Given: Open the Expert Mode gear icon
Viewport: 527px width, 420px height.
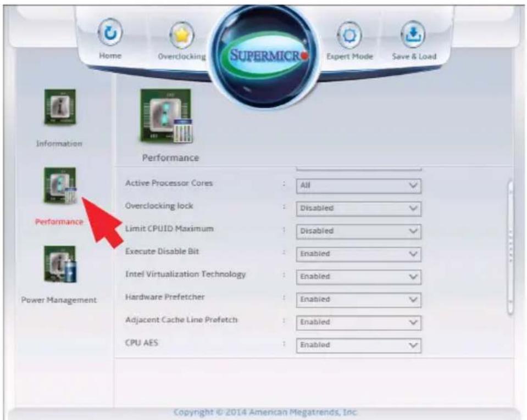Looking at the screenshot, I should [x=349, y=35].
